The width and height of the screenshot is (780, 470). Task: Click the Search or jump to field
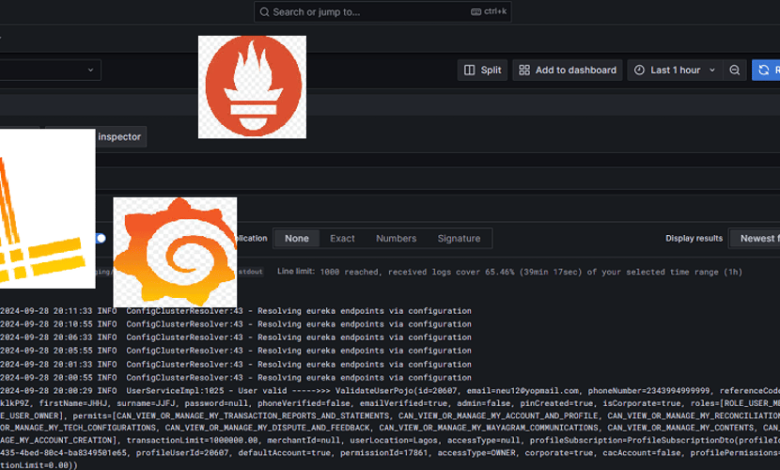pos(383,12)
